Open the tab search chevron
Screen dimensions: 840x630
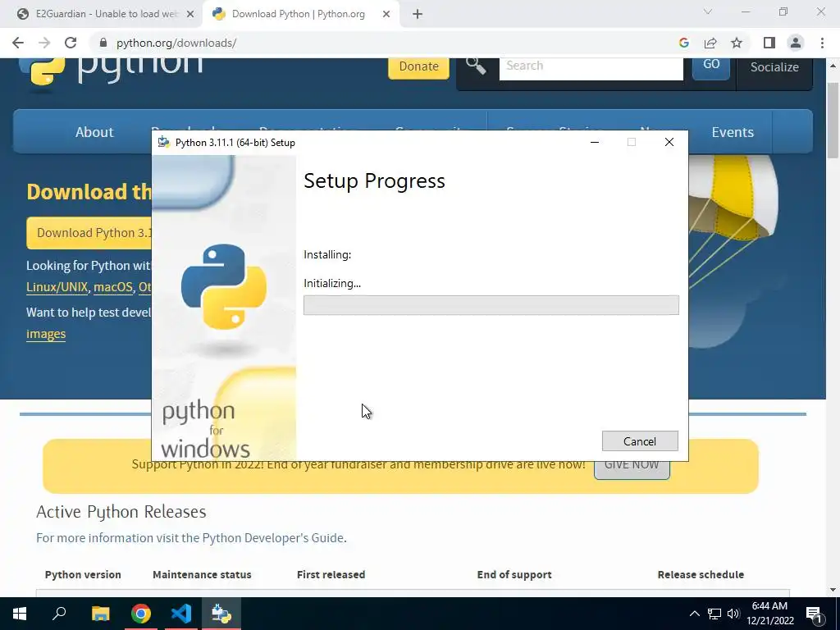[708, 11]
